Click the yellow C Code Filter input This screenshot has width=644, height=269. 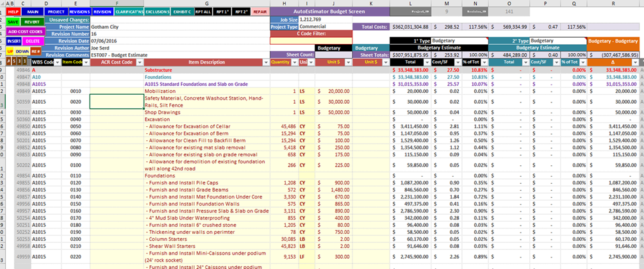pyautogui.click(x=311, y=40)
